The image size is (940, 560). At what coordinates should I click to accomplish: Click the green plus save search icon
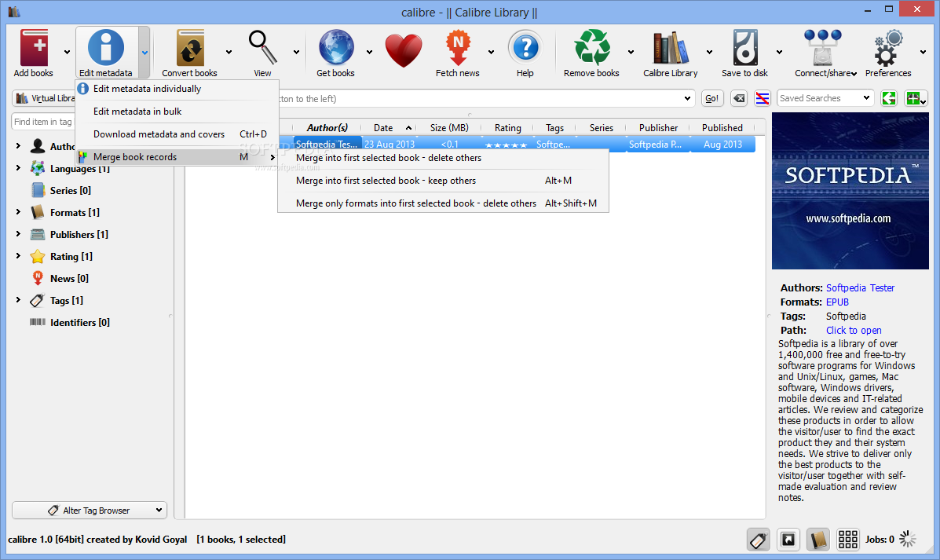(x=916, y=98)
